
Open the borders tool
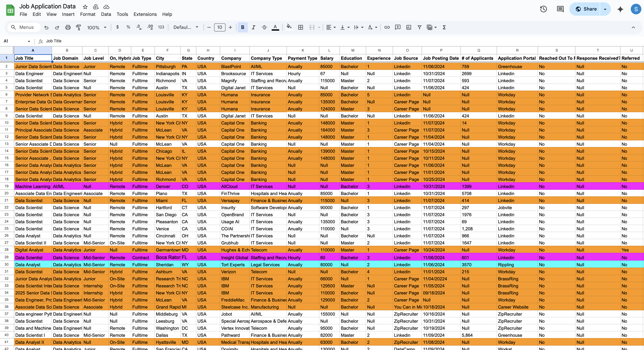(x=301, y=28)
